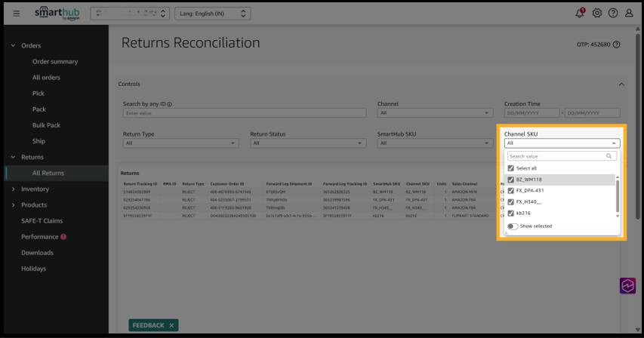Viewport: 644px width, 338px height.
Task: Open the settings gear icon
Action: (596, 14)
